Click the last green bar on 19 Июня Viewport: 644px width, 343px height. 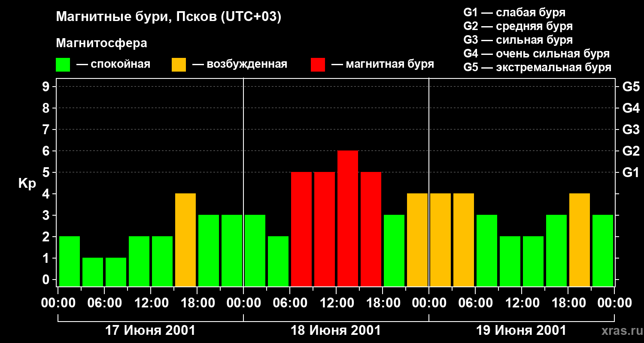pyautogui.click(x=603, y=250)
